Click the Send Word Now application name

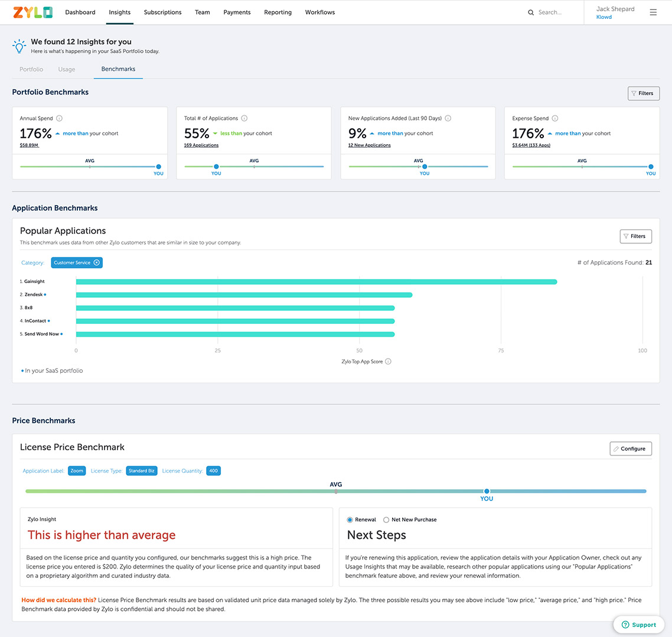[41, 334]
